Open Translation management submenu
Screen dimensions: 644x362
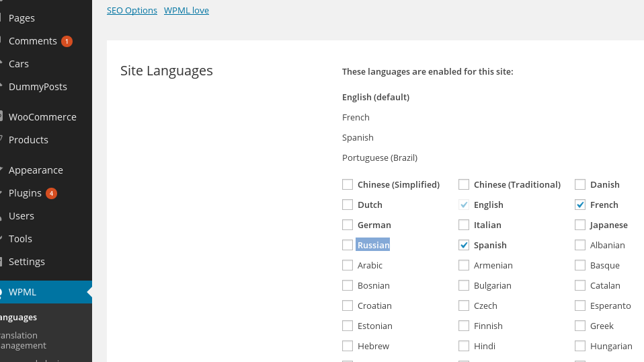23,340
